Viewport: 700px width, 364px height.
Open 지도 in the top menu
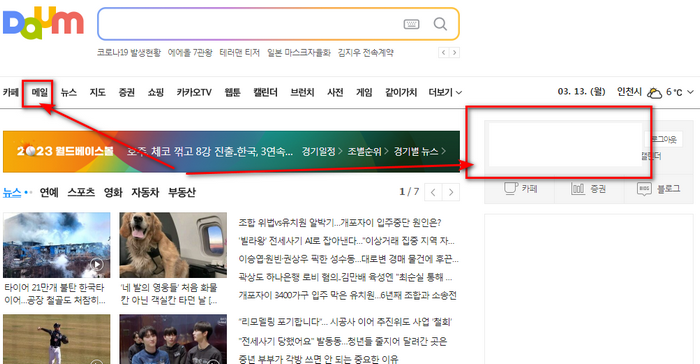pos(97,92)
